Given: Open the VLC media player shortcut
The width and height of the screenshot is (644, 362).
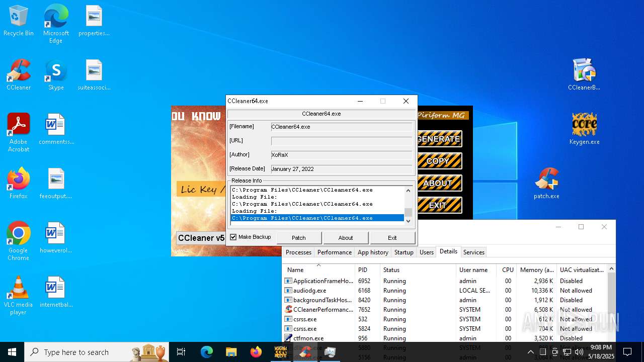Looking at the screenshot, I should [x=19, y=296].
